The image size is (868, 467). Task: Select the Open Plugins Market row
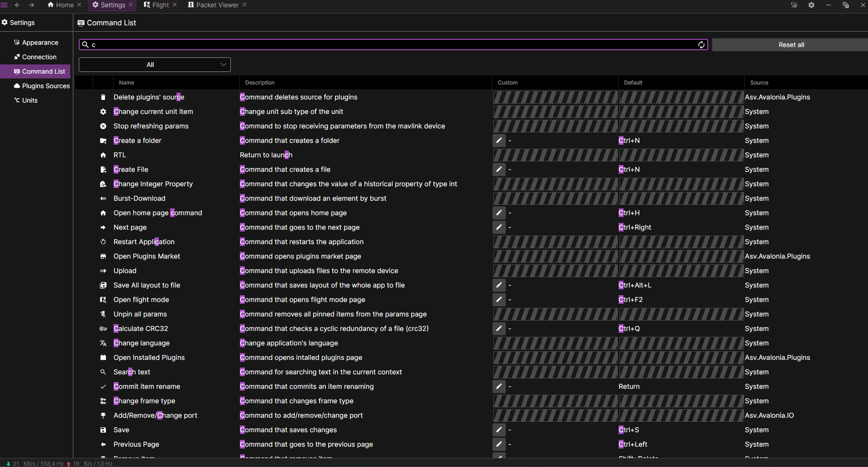pos(471,256)
